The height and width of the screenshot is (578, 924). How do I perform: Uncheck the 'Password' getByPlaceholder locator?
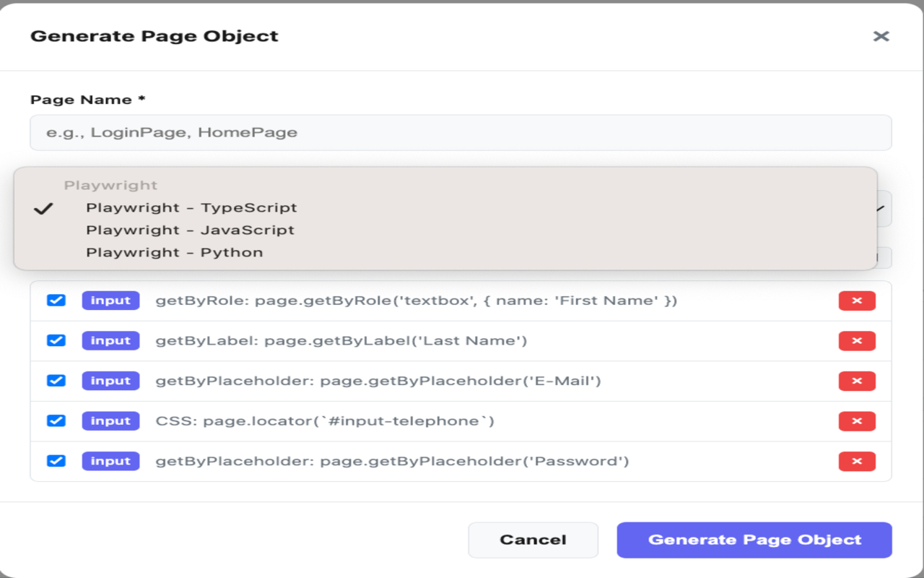56,461
